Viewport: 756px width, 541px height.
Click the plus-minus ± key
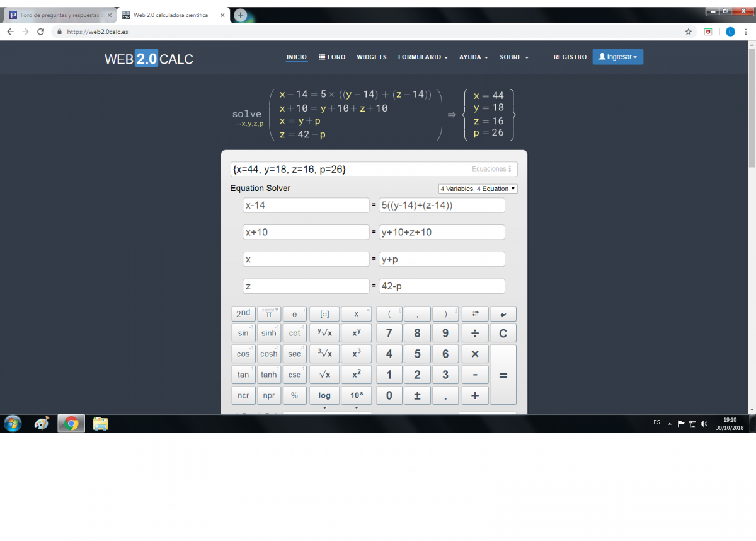pyautogui.click(x=417, y=395)
